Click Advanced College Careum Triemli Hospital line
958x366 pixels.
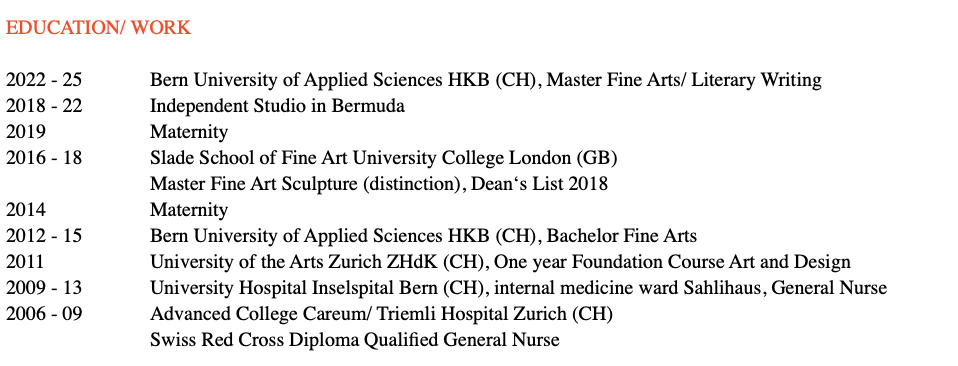point(381,313)
